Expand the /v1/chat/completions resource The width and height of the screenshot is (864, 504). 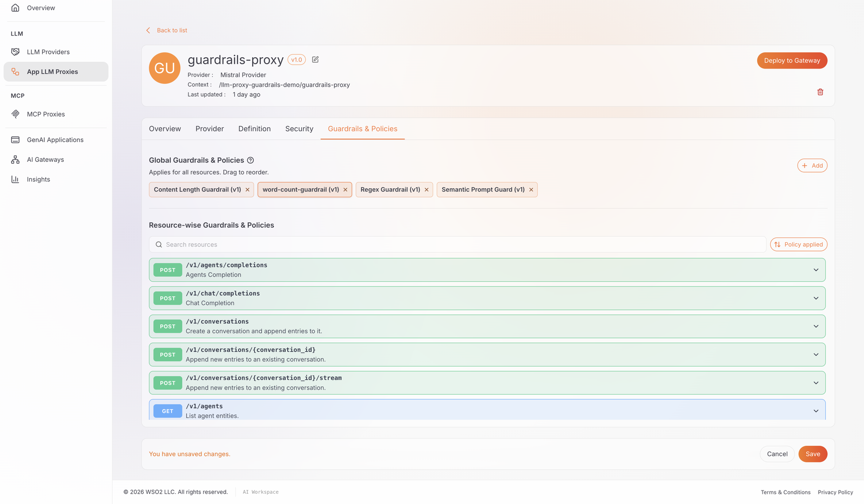tap(816, 298)
